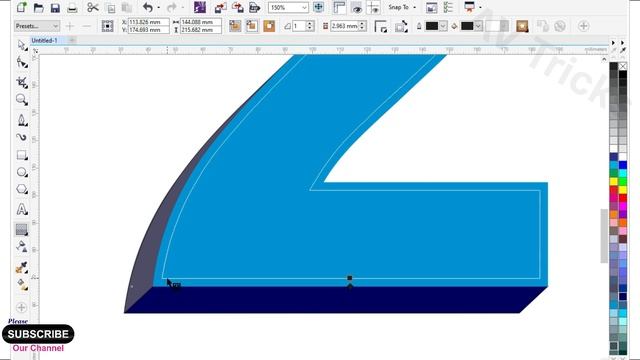Click the Object Acceleration icon
Image resolution: width=640 pixels, height=360 pixels.
point(522,26)
